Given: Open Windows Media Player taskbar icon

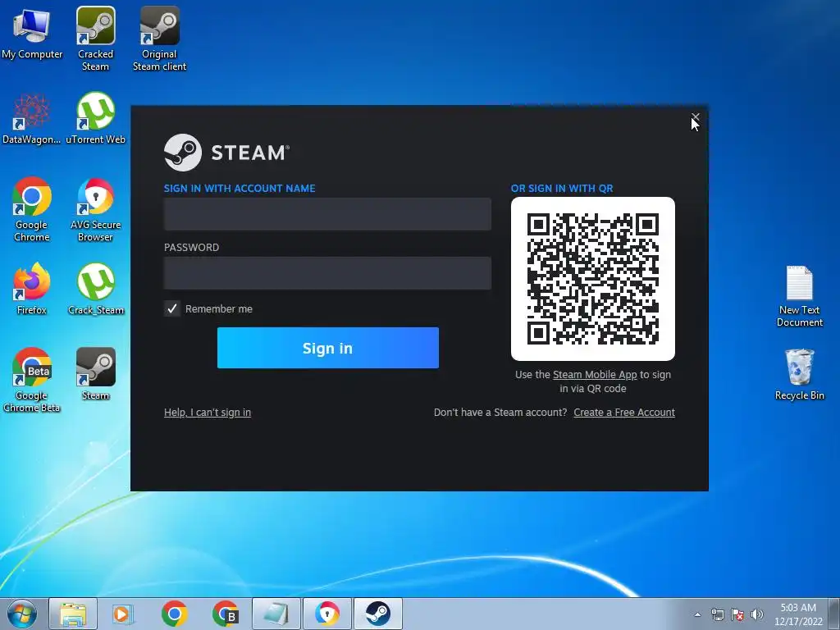Looking at the screenshot, I should [123, 614].
